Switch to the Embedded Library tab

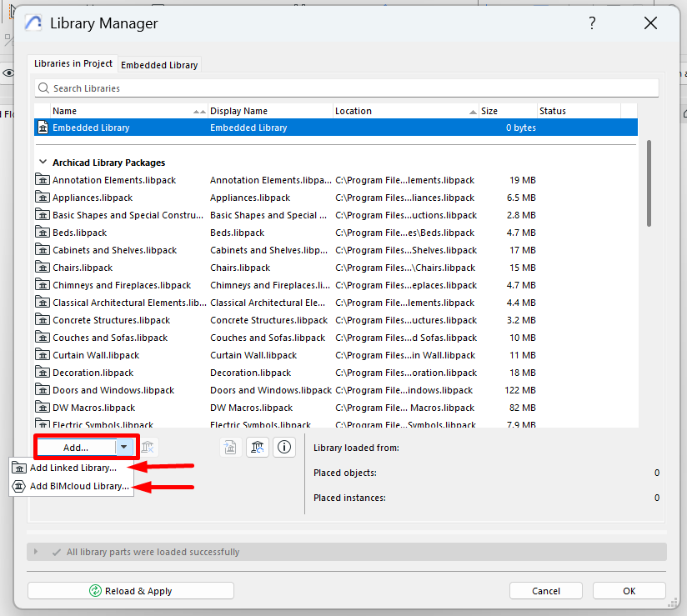(x=158, y=64)
